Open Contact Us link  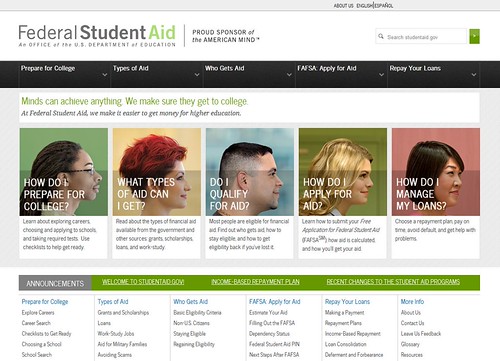[413, 323]
